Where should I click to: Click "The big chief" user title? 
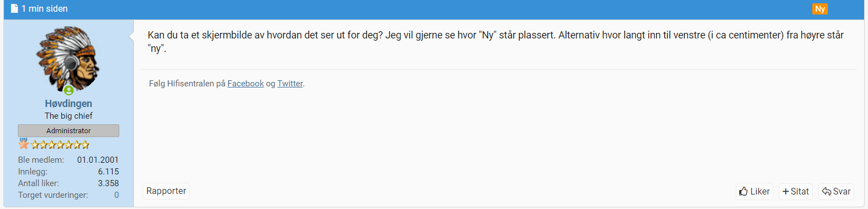click(69, 116)
